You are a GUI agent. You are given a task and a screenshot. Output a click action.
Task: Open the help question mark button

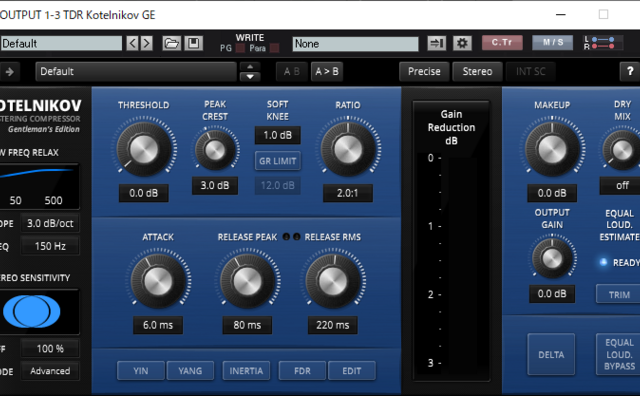[630, 71]
